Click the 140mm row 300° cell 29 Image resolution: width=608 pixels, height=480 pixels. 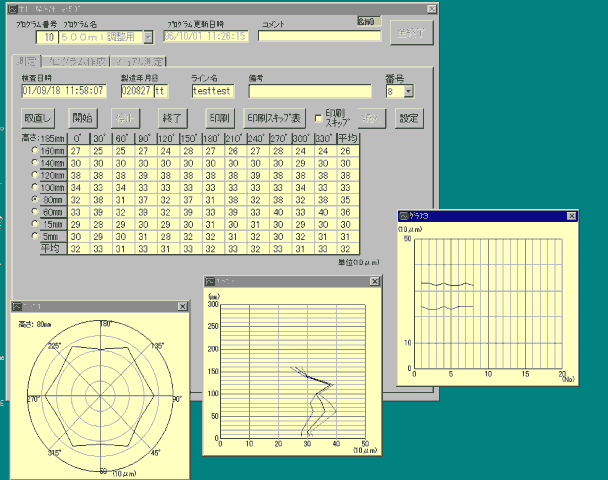pos(302,163)
